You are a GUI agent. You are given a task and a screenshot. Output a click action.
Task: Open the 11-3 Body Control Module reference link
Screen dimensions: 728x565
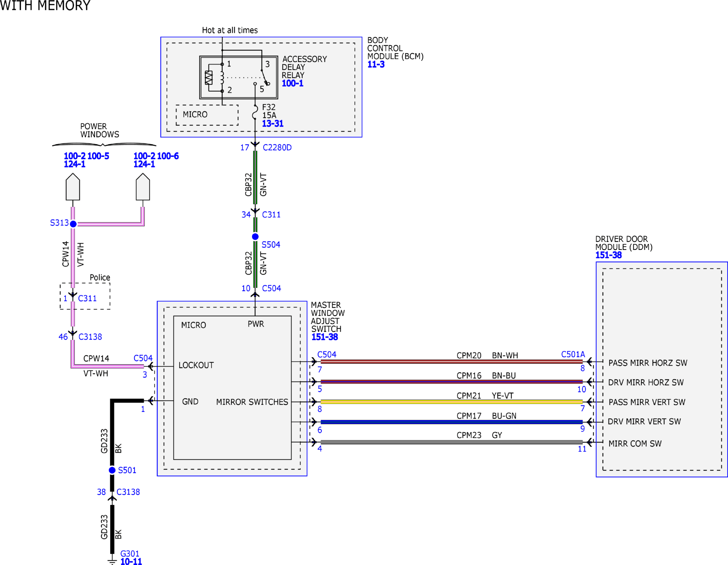pyautogui.click(x=376, y=64)
